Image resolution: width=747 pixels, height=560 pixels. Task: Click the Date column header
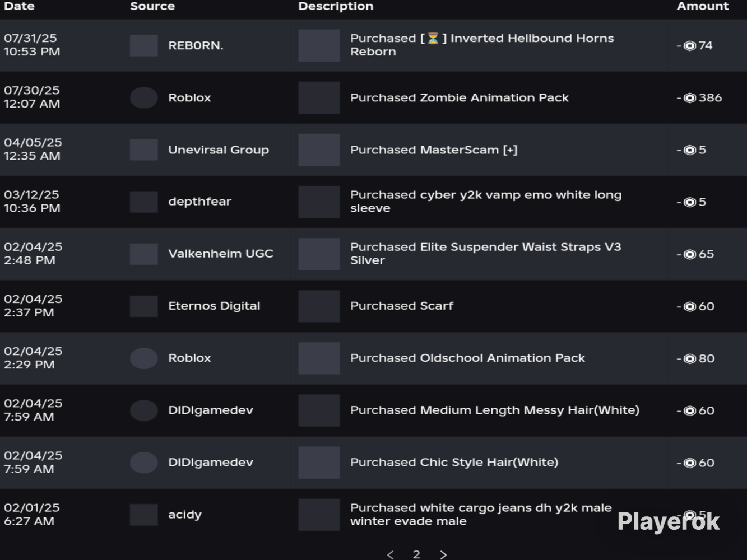(x=20, y=6)
